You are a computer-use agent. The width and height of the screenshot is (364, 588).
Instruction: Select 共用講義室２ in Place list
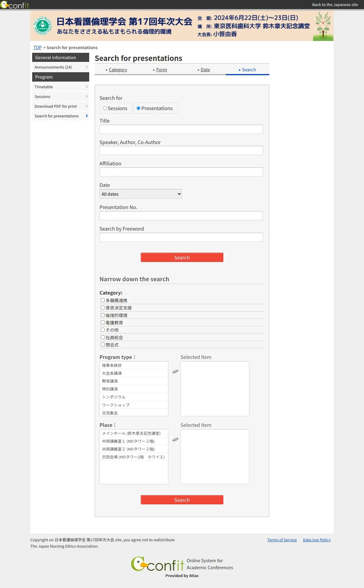pos(134,449)
